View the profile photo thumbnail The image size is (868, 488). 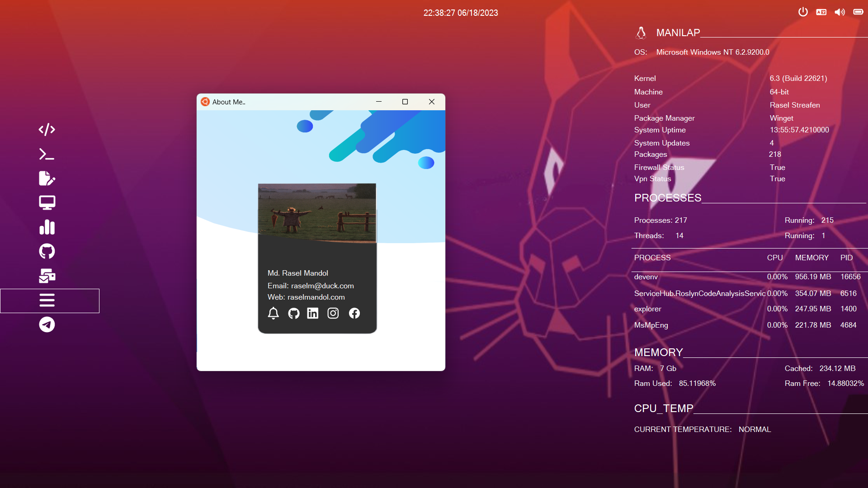click(x=317, y=215)
